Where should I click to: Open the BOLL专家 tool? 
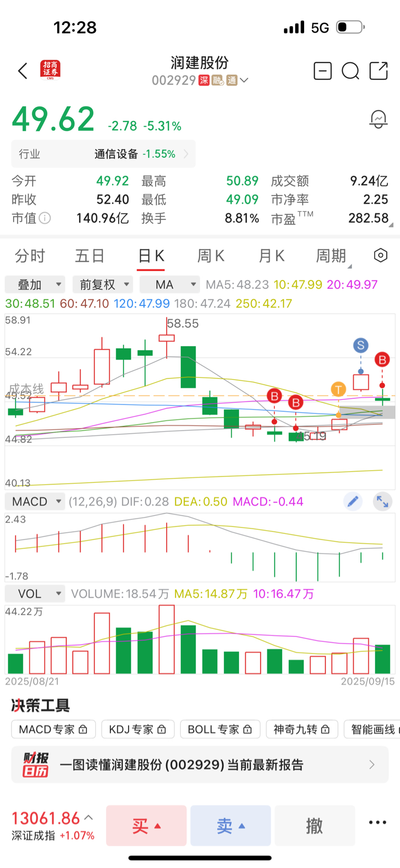coord(220,729)
